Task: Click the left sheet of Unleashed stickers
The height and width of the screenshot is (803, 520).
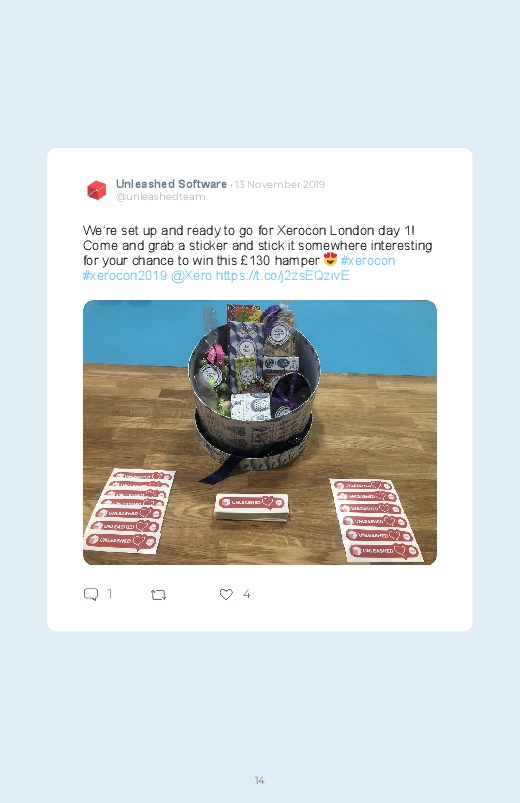Action: (x=129, y=510)
